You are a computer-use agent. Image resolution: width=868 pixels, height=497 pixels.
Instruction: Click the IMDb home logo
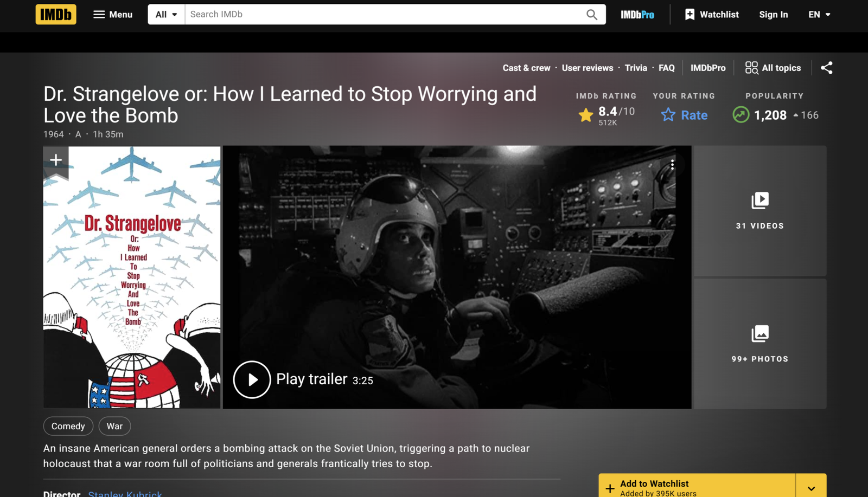click(56, 15)
